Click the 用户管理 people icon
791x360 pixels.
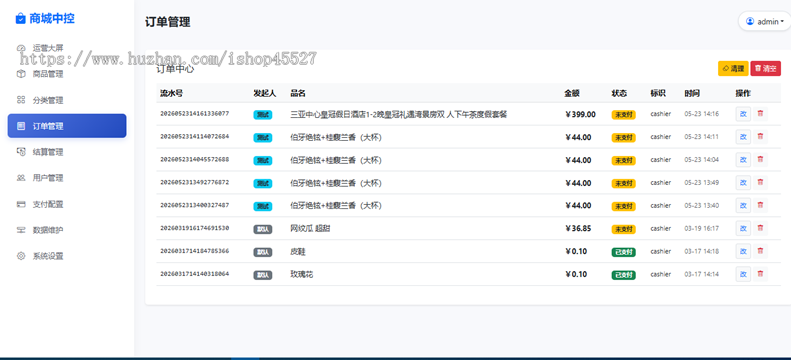coord(21,178)
